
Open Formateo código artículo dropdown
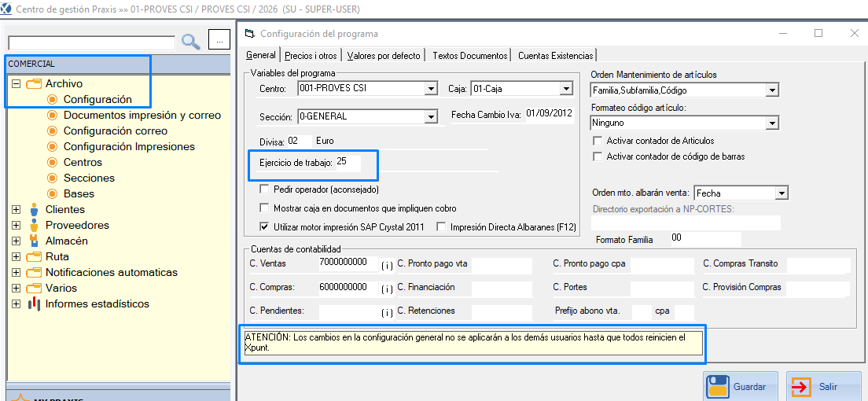[x=773, y=123]
